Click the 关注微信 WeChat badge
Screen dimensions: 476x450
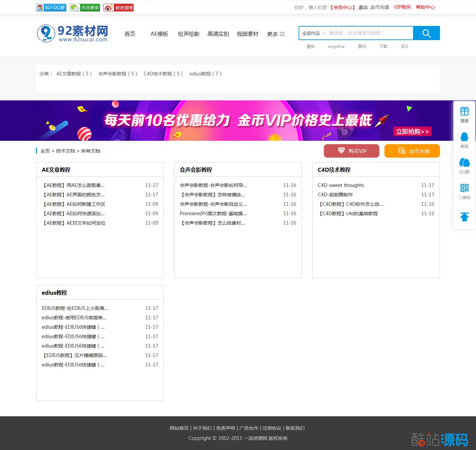(x=85, y=7)
